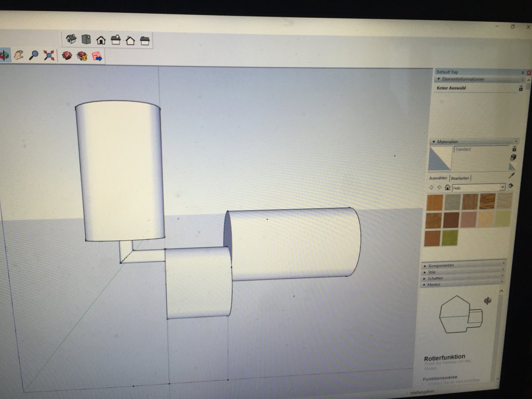Viewport: 532px width, 399px height.
Task: Switch to Back view
Action: pos(130,41)
